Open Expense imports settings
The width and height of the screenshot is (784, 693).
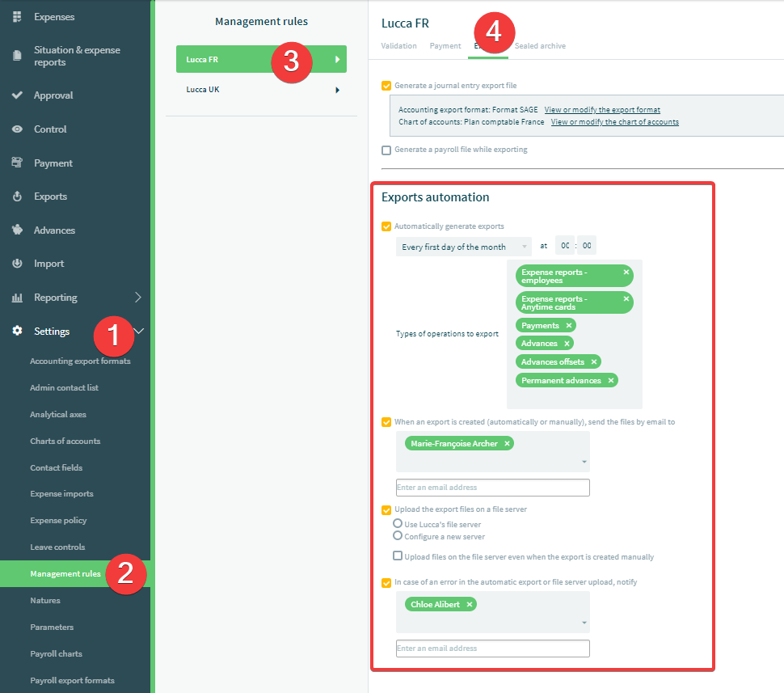(x=61, y=494)
